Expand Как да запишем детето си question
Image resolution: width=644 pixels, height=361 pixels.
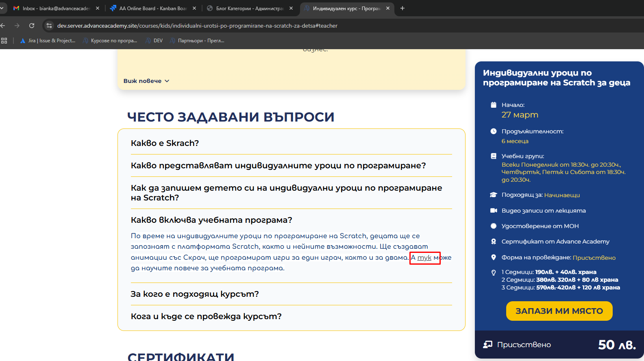(x=291, y=193)
